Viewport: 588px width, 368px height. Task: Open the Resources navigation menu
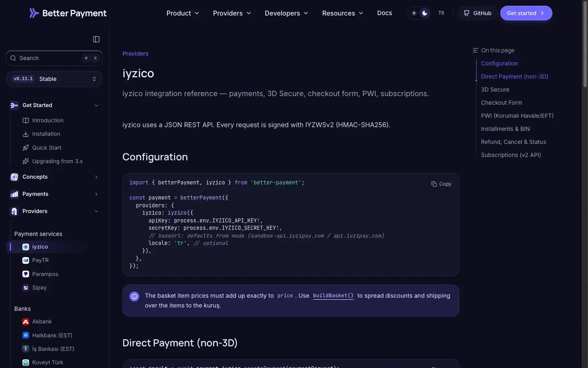(343, 13)
